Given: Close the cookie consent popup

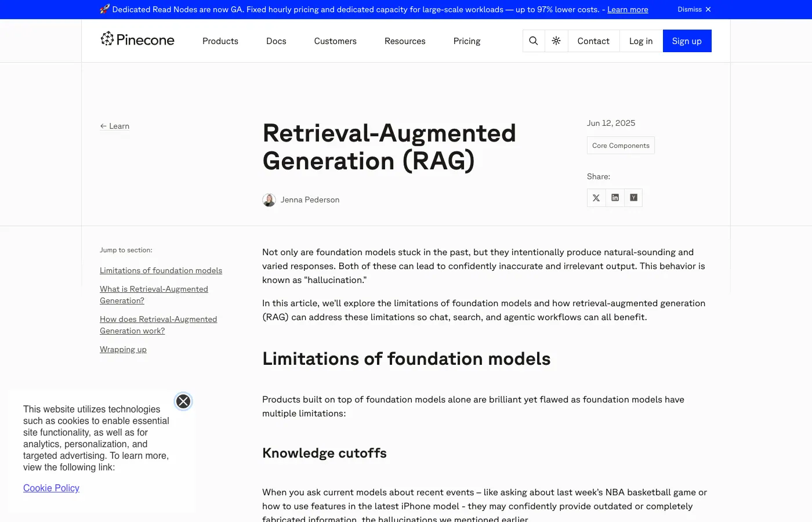Looking at the screenshot, I should tap(183, 401).
